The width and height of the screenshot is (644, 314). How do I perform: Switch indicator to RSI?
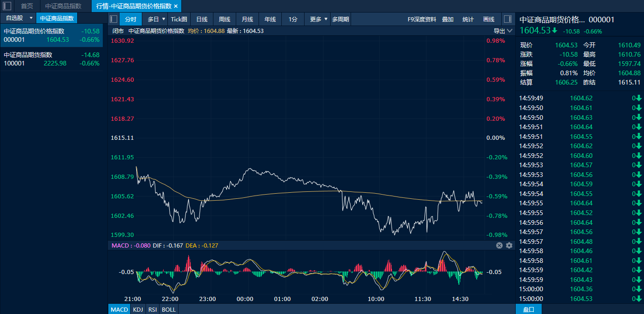pos(153,309)
